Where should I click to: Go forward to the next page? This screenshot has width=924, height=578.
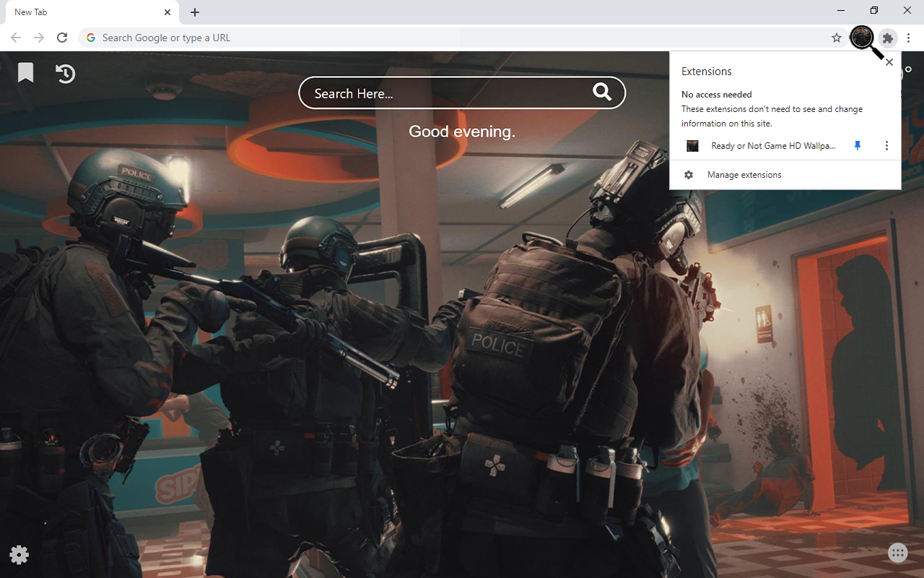(39, 38)
